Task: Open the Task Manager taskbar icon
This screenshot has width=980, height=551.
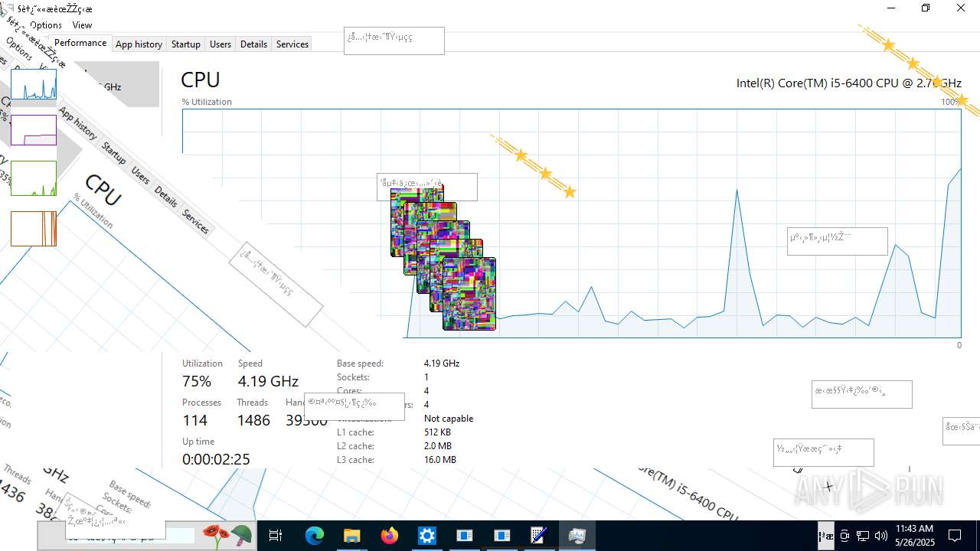Action: point(577,536)
